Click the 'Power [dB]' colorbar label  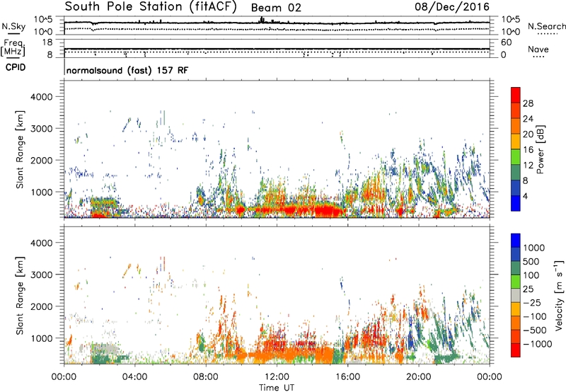(541, 149)
